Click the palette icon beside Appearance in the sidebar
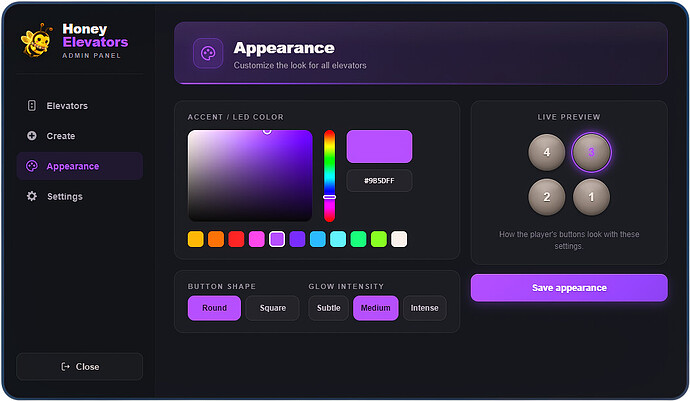The height and width of the screenshot is (401, 690). coord(32,166)
